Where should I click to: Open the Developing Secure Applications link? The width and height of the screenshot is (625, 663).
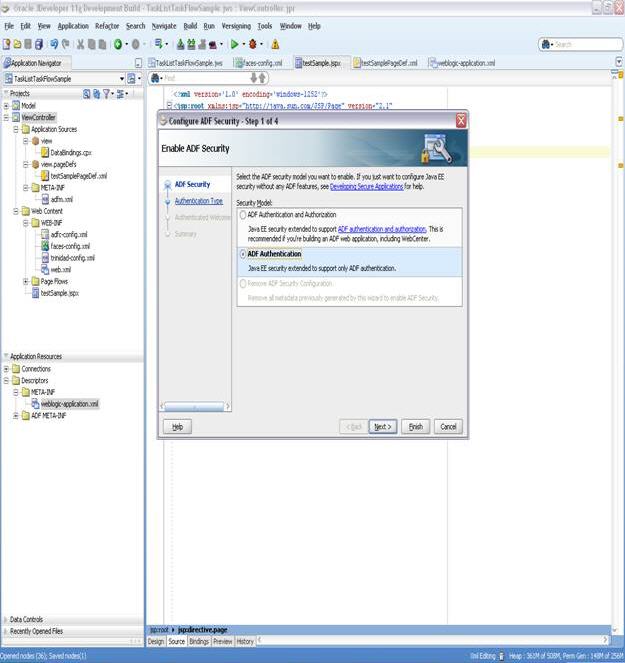point(367,186)
